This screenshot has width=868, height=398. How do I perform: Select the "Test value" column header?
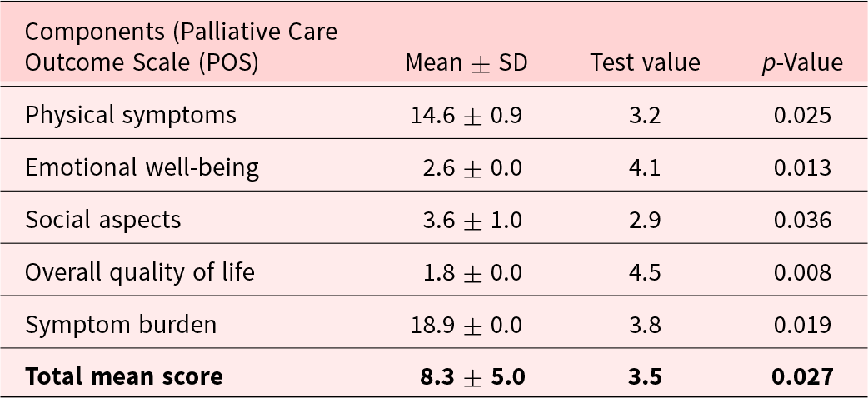[x=645, y=63]
